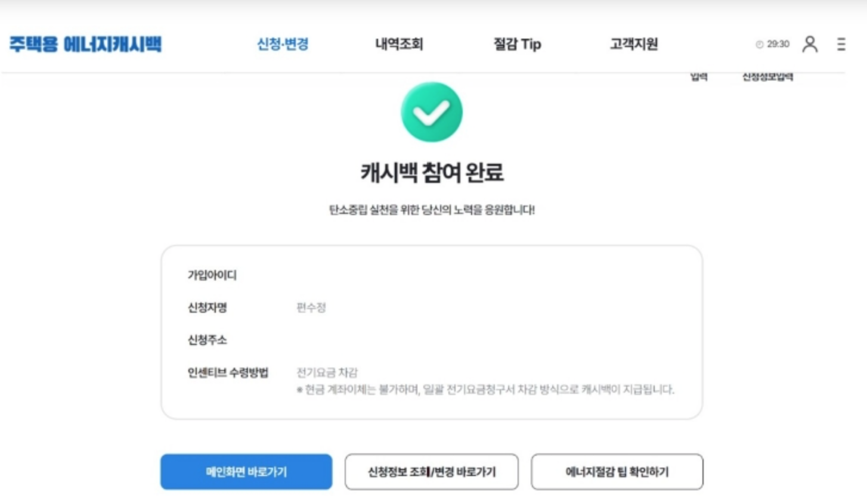Open the hamburger menu icon
Image resolution: width=867 pixels, height=504 pixels.
[x=841, y=44]
